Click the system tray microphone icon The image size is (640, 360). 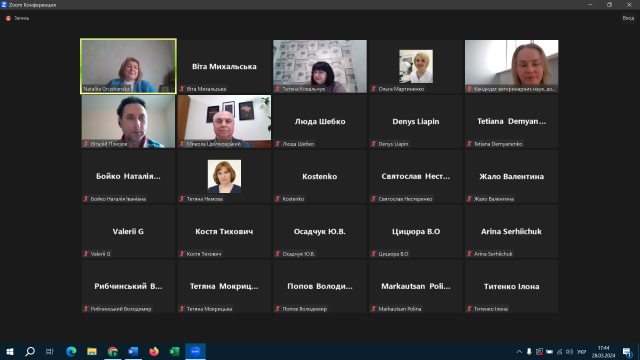[529, 352]
